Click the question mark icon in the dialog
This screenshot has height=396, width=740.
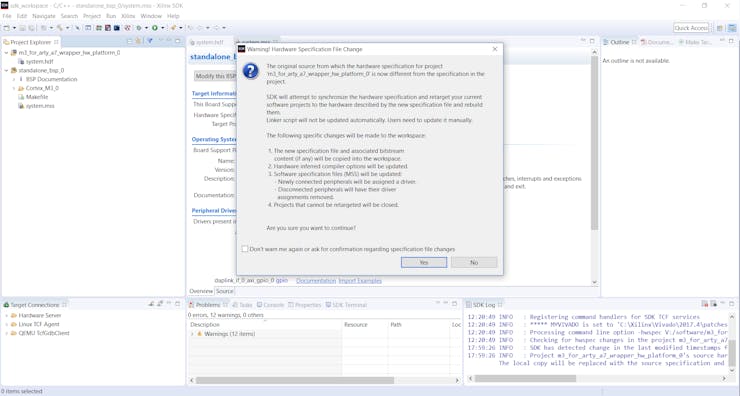(x=251, y=71)
